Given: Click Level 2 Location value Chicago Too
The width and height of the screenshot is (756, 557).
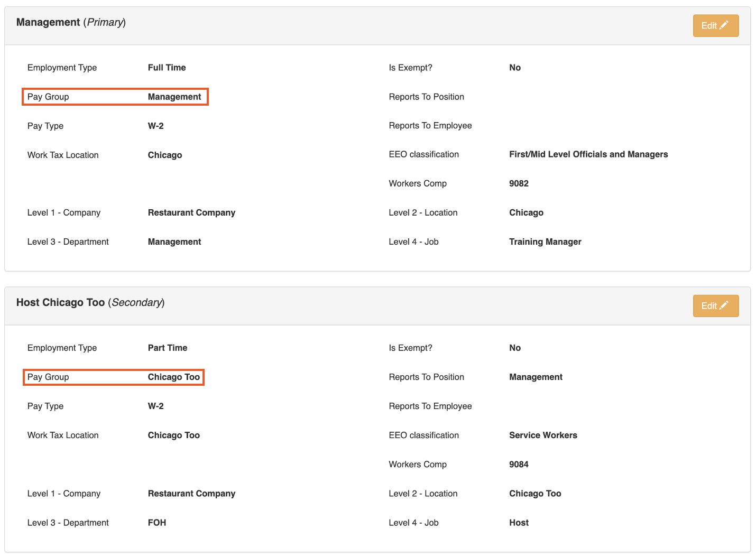Looking at the screenshot, I should click(x=535, y=494).
